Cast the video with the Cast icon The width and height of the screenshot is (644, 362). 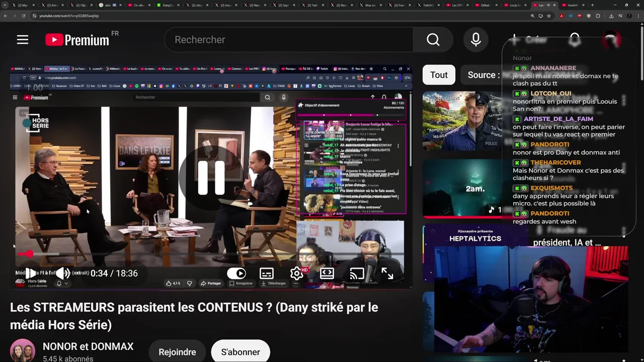pyautogui.click(x=357, y=274)
